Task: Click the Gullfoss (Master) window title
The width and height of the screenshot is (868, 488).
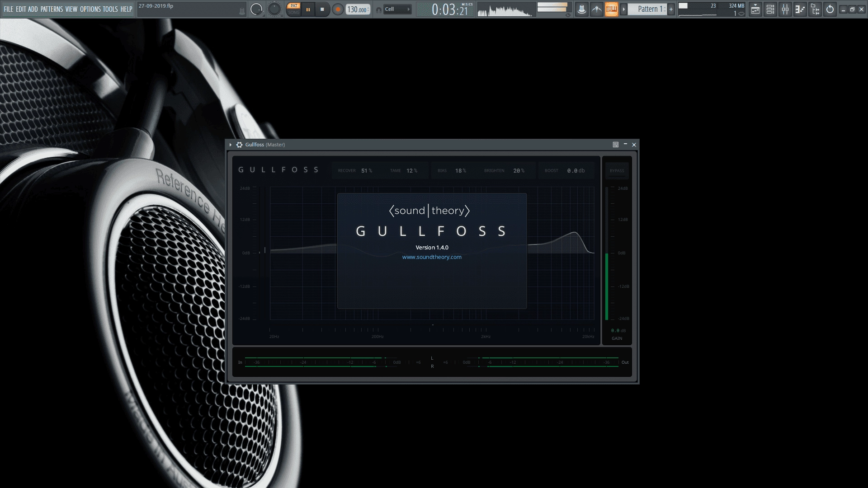Action: point(265,145)
